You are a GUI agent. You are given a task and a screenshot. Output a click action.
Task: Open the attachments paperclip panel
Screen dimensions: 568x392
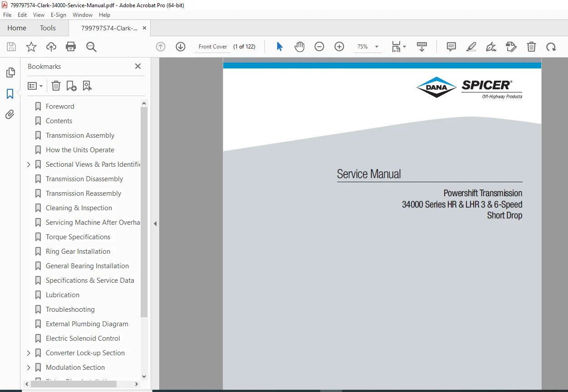pos(10,115)
